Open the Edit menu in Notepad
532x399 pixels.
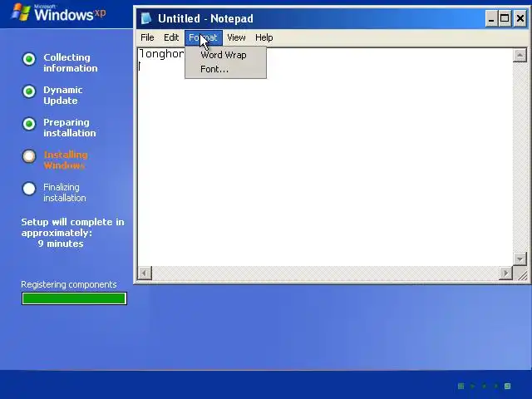pos(171,37)
